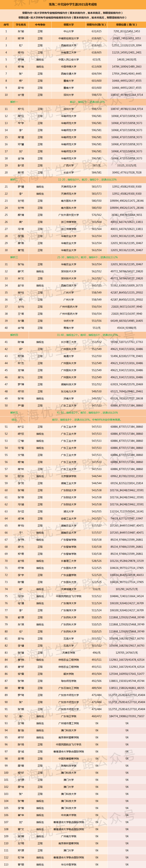Click the 解析五 section label
146x868 pixels.
(14, 412)
